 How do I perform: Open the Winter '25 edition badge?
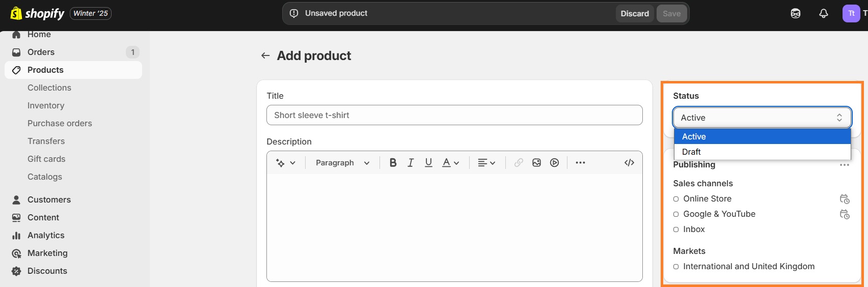coord(91,13)
